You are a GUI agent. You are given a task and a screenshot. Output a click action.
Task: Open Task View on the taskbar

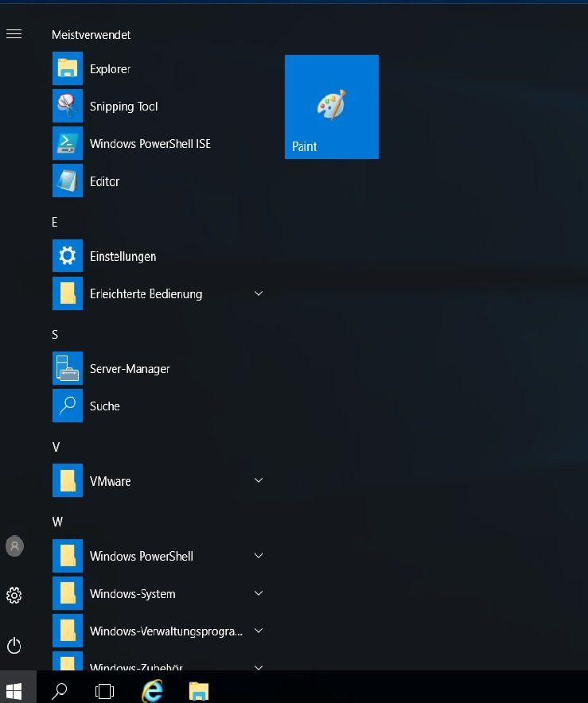click(104, 691)
